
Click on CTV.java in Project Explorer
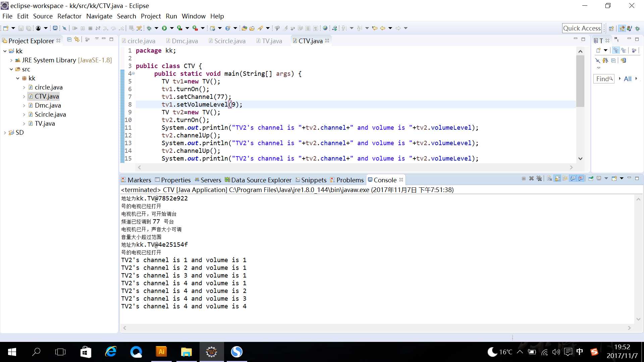coord(46,96)
